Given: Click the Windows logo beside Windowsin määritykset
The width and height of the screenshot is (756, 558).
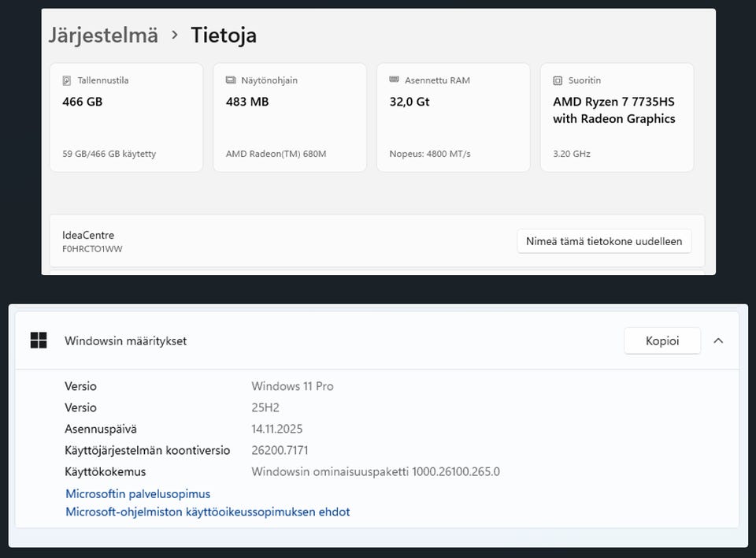Looking at the screenshot, I should click(39, 340).
